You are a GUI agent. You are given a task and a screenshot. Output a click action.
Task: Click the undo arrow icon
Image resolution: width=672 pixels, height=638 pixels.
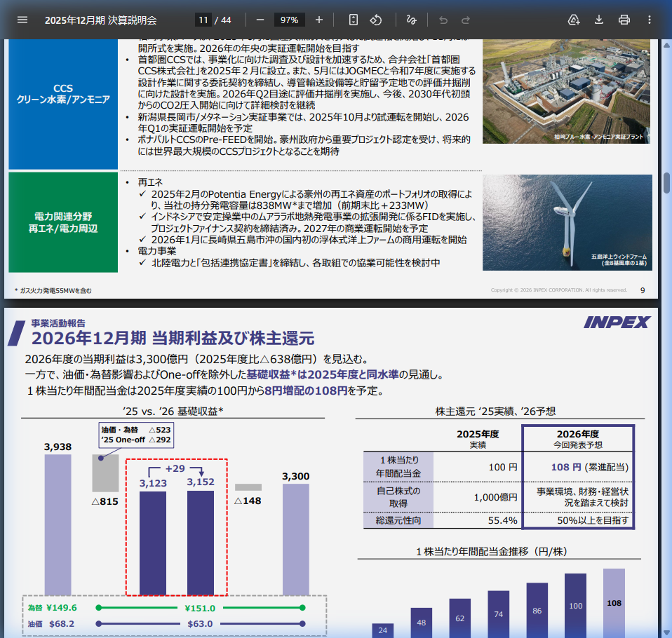coord(443,20)
